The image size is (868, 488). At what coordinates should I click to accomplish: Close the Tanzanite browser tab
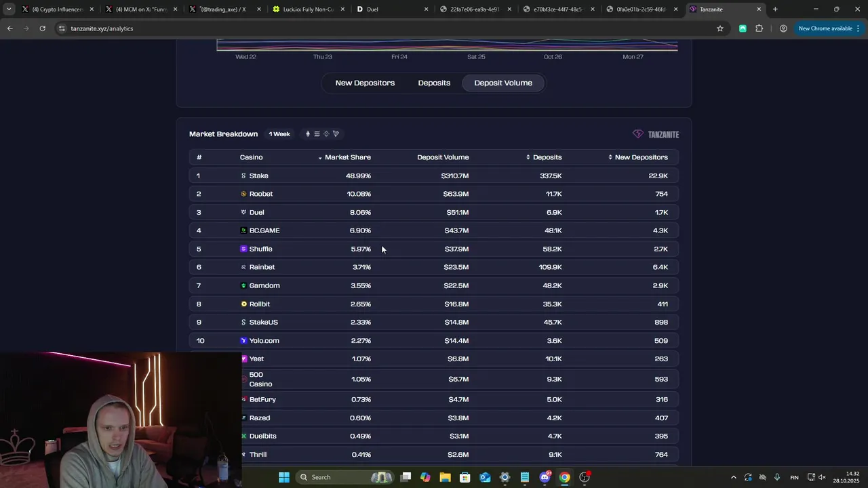pos(759,9)
